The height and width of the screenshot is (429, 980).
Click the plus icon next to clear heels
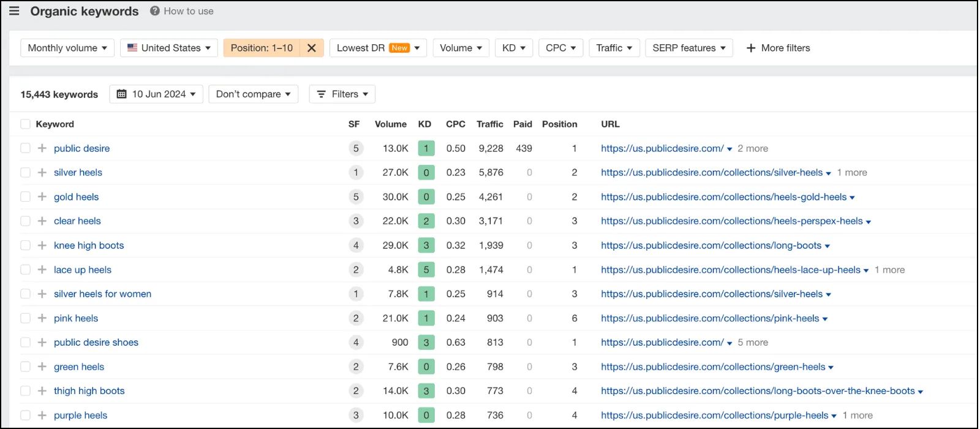click(x=42, y=221)
